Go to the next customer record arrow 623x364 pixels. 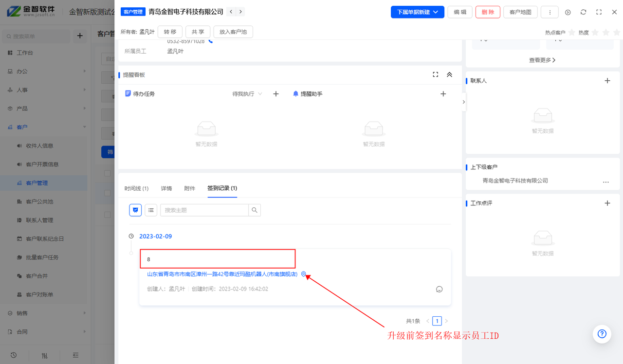click(240, 12)
